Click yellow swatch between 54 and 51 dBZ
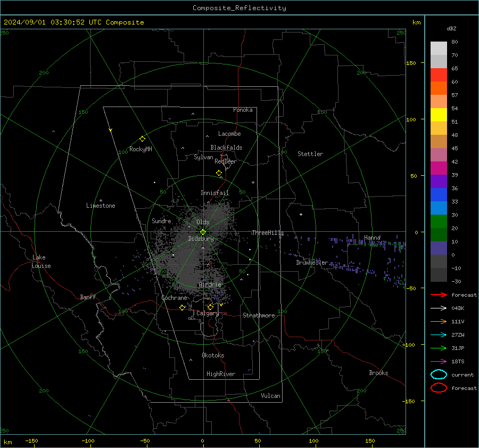This screenshot has height=448, width=479. [x=439, y=115]
